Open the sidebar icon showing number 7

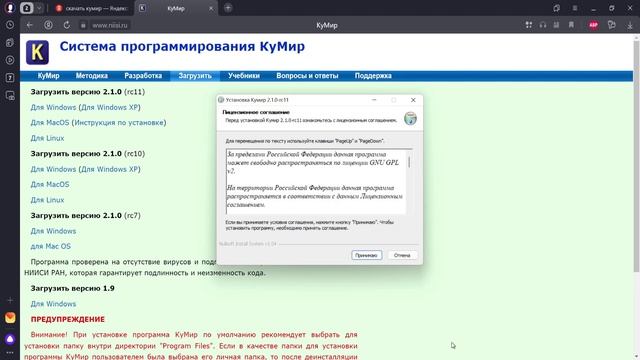tap(10, 78)
